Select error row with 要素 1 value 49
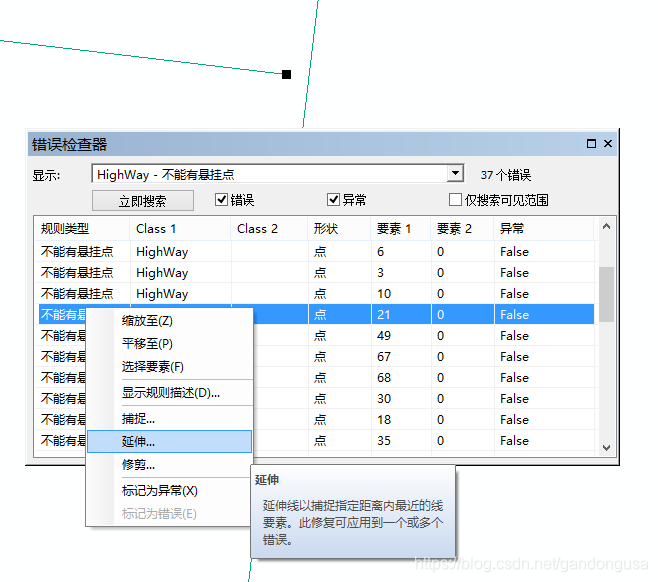This screenshot has width=658, height=582. pyautogui.click(x=315, y=336)
